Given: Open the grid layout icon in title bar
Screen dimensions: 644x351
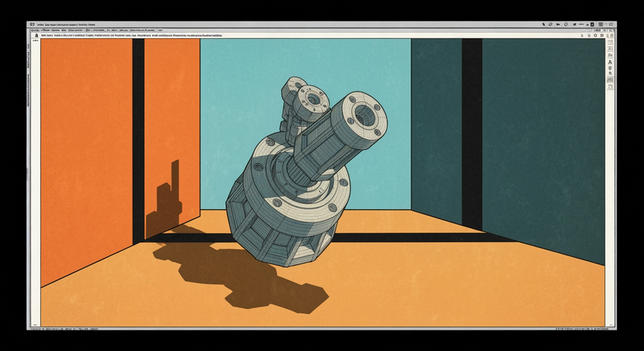Looking at the screenshot, I should coord(601,25).
